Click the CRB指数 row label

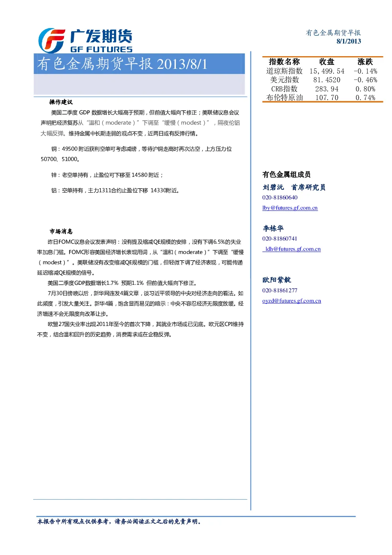(x=284, y=89)
